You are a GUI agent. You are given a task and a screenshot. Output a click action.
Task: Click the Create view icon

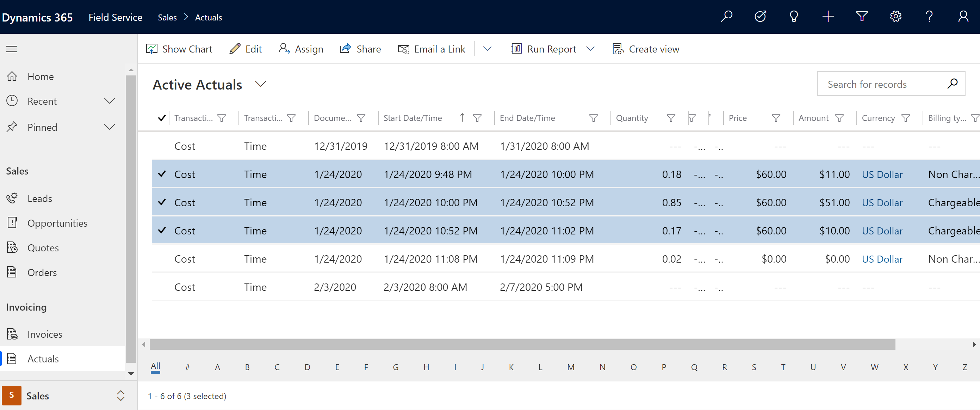618,49
